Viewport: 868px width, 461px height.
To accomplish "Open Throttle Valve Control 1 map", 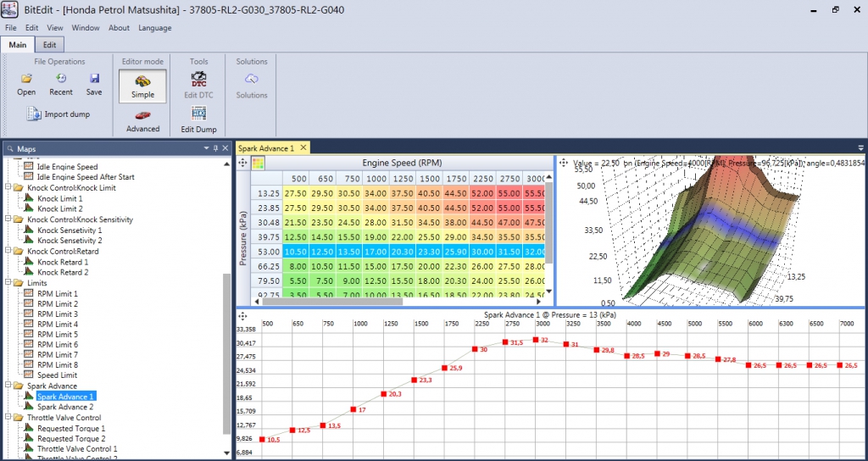I will (77, 449).
